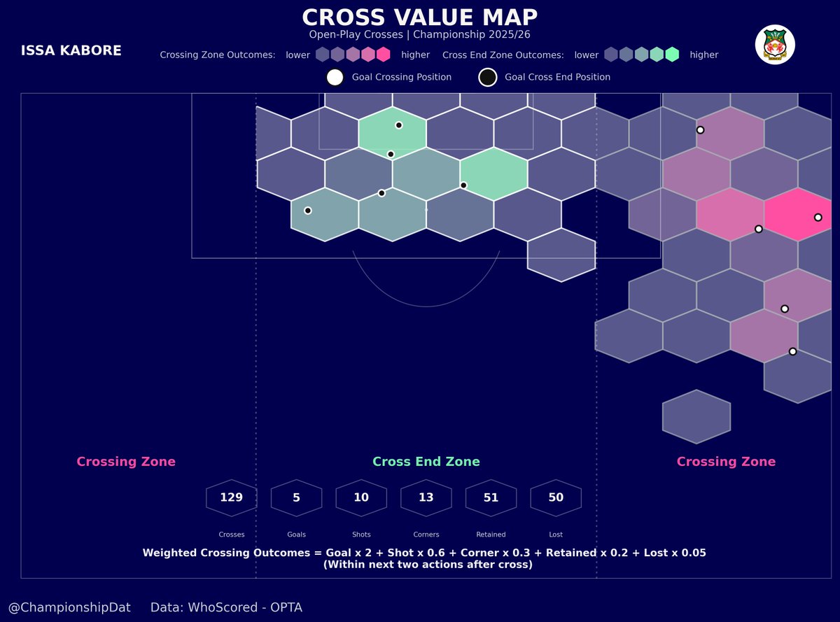
Task: Click the player name "ISSA KABORE"
Action: point(71,51)
